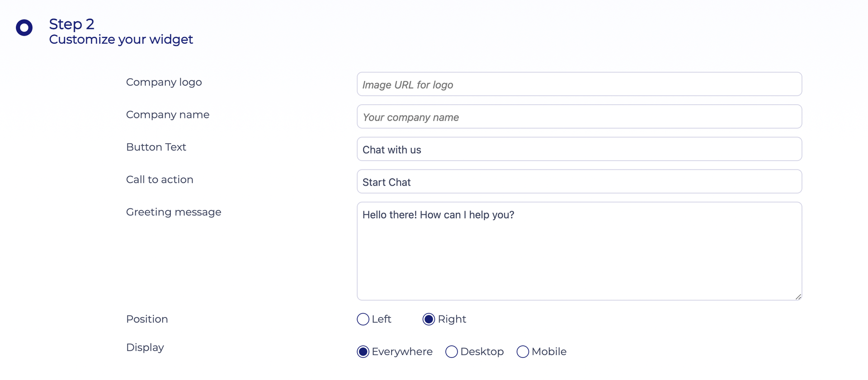Choose Mobile display option
The height and width of the screenshot is (380, 868).
(523, 352)
